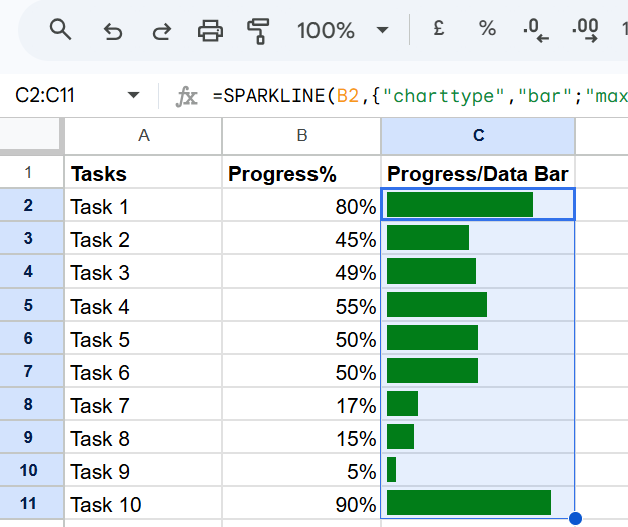
Task: Select column C header
Action: tap(478, 136)
